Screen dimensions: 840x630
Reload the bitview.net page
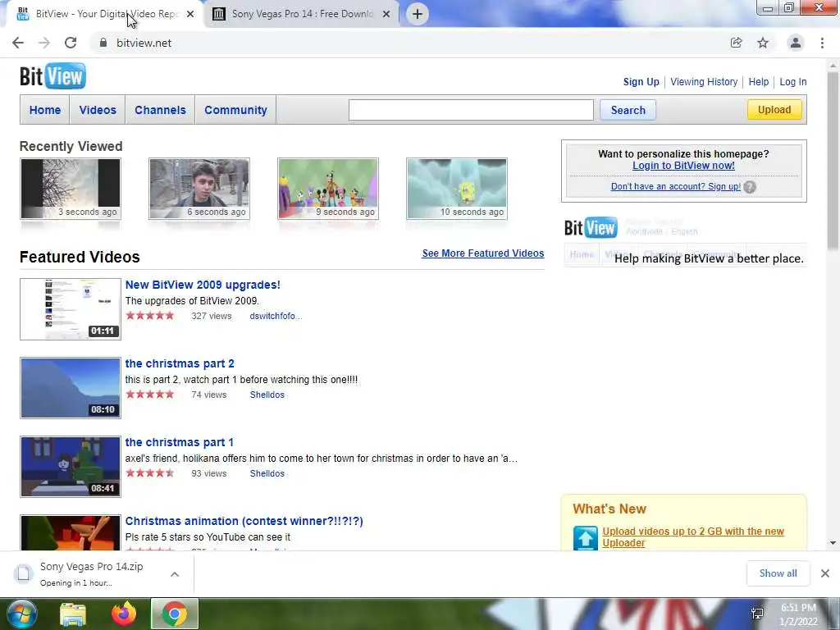(x=71, y=43)
